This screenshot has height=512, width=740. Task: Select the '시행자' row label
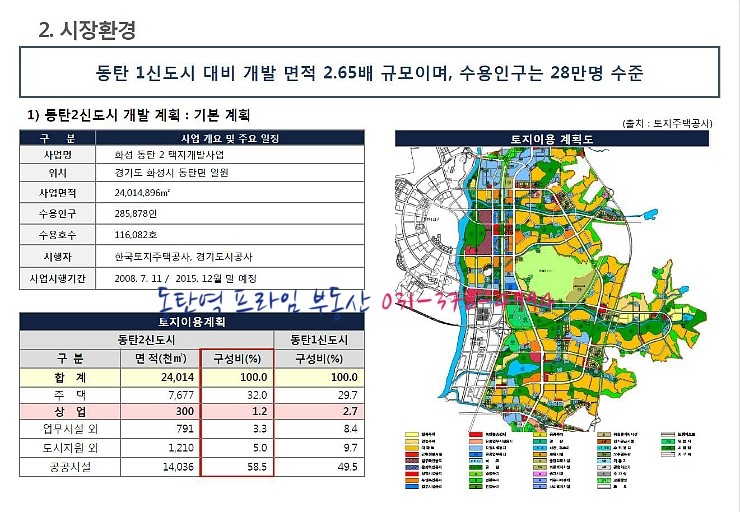coord(58,257)
